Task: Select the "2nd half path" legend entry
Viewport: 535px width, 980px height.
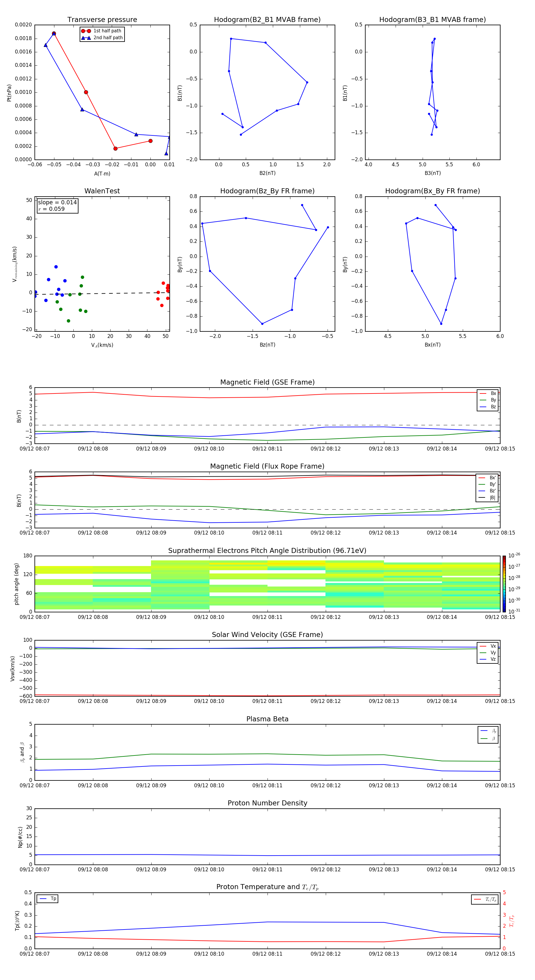Action: point(102,38)
